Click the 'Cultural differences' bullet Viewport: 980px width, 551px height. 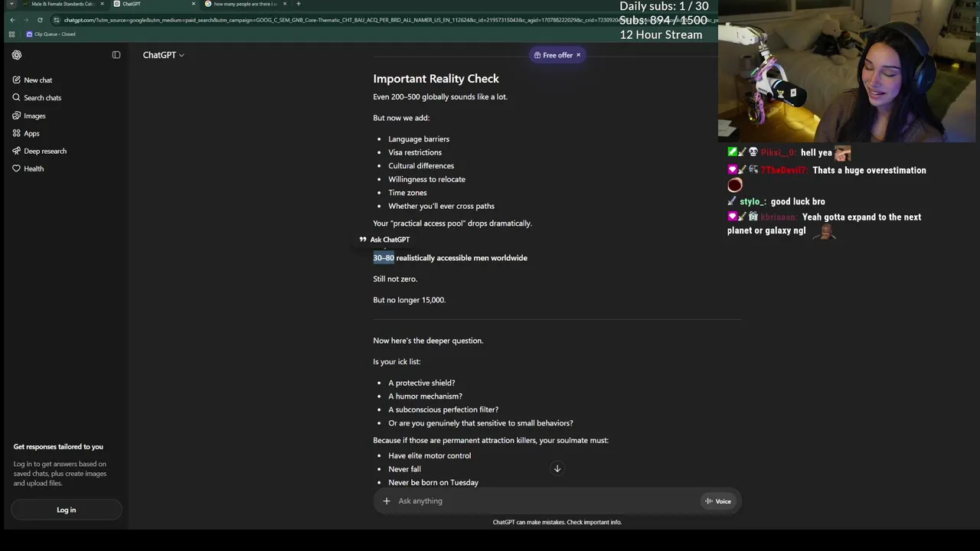coord(421,166)
